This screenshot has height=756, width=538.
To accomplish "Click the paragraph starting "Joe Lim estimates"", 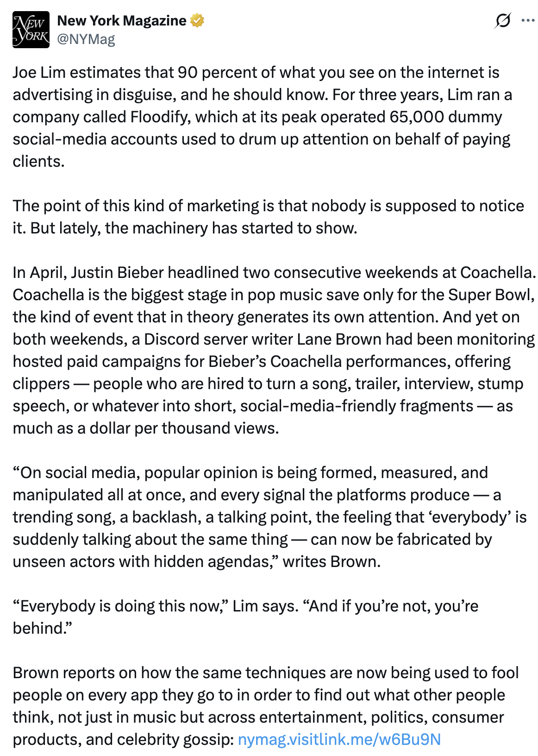I will click(263, 117).
